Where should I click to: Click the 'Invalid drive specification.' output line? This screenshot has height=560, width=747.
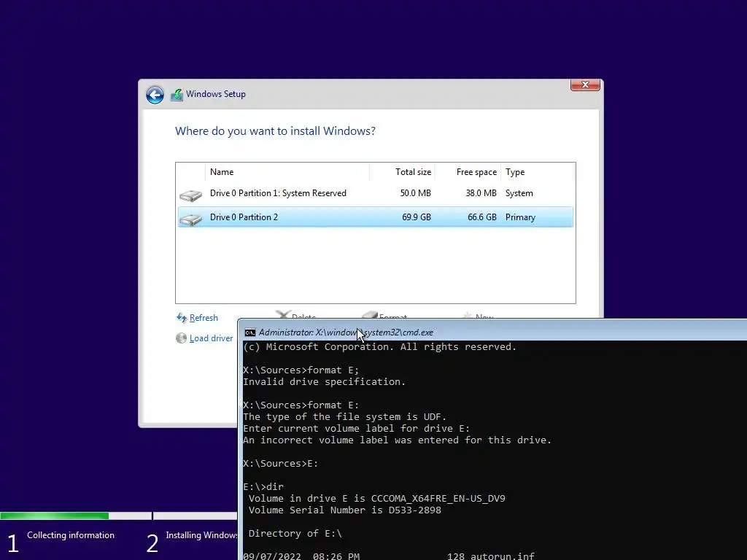[324, 382]
